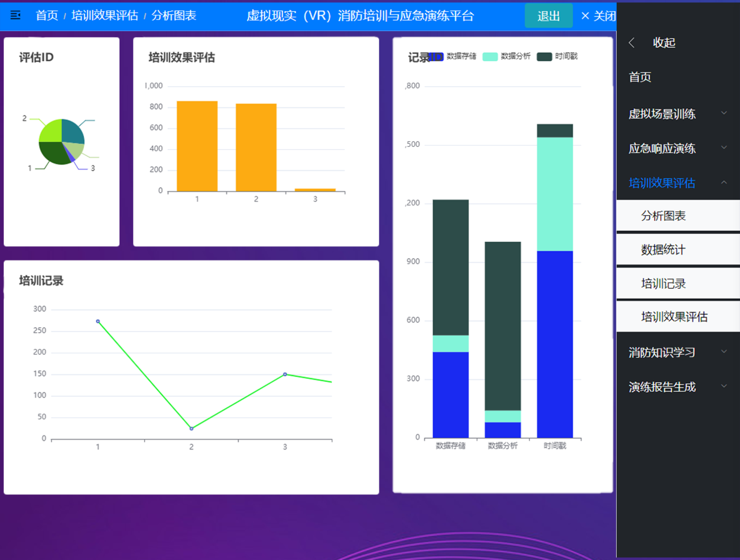The image size is (740, 560).
Task: Click the 培训效果评估 breadcrumb link
Action: [x=104, y=15]
